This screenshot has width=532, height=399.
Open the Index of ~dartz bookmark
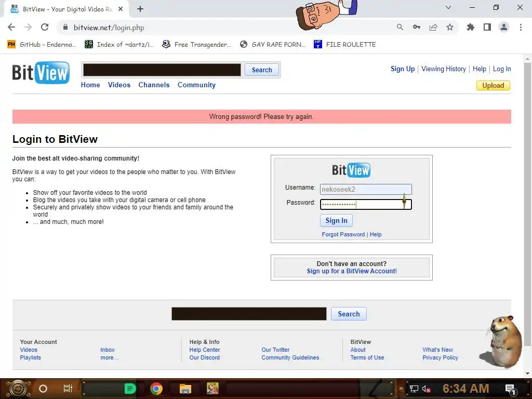(119, 45)
